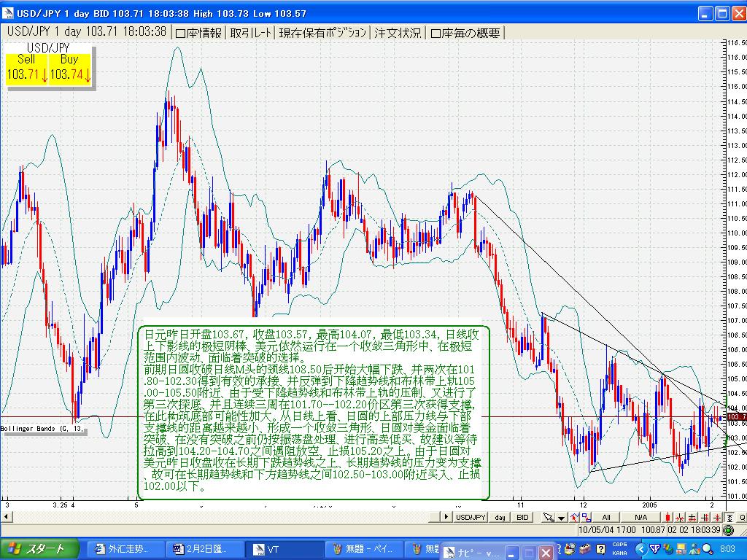
Task: Click the N/A button in the bottom toolbar
Action: click(640, 517)
